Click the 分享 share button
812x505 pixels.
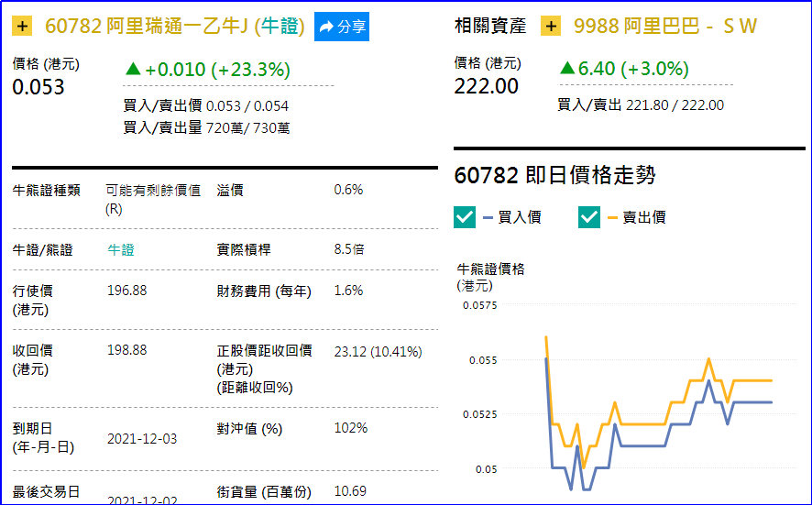(x=342, y=27)
